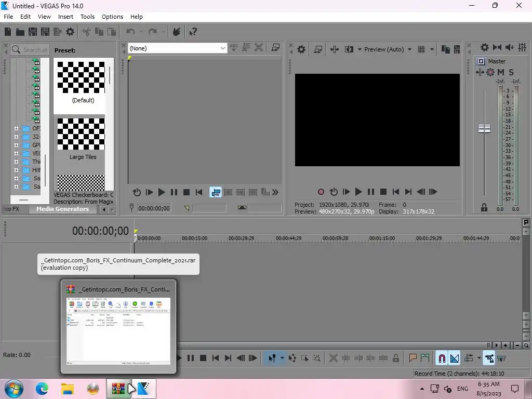
Task: Toggle the trimmer Show Video Monitor button
Action: coord(216,192)
